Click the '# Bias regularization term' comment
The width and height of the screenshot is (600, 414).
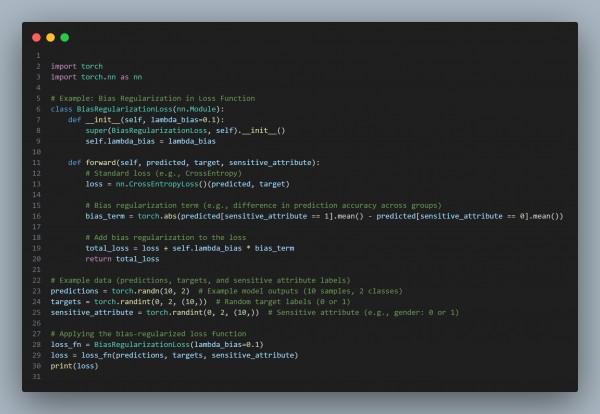[263, 205]
